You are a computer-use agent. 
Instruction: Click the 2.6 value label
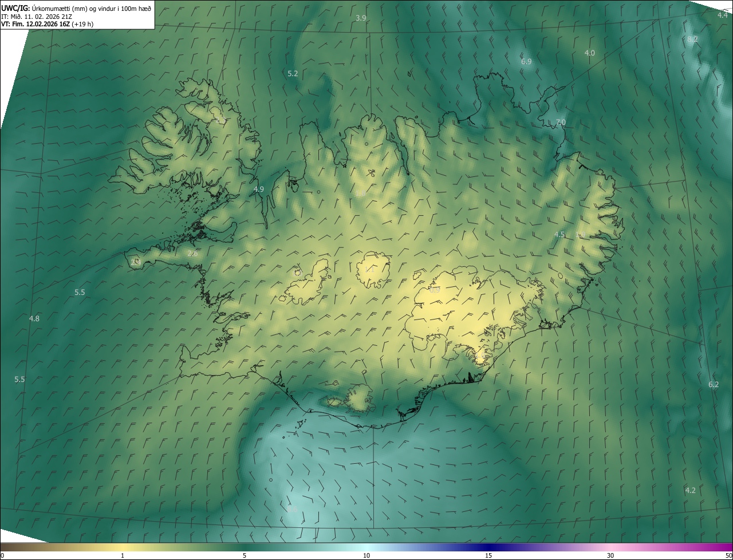(193, 254)
